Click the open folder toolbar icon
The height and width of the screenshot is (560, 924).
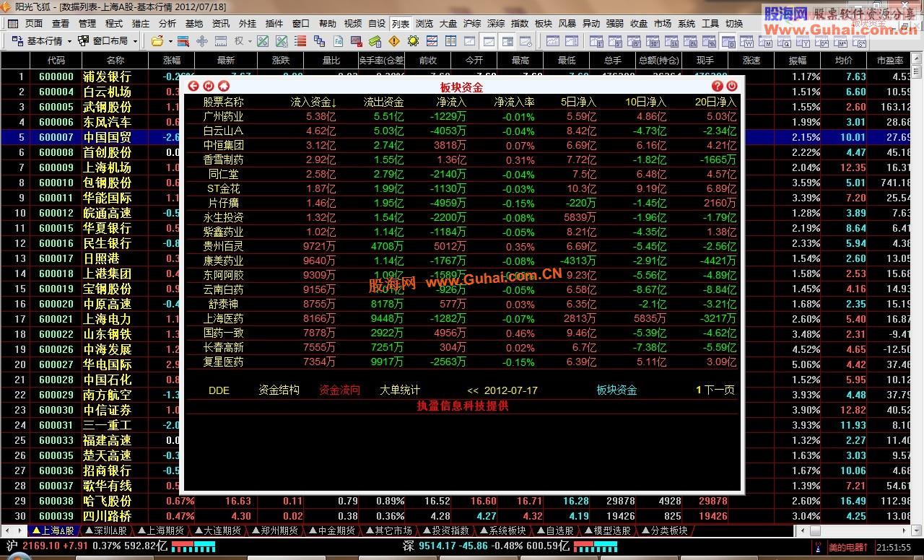point(157,41)
